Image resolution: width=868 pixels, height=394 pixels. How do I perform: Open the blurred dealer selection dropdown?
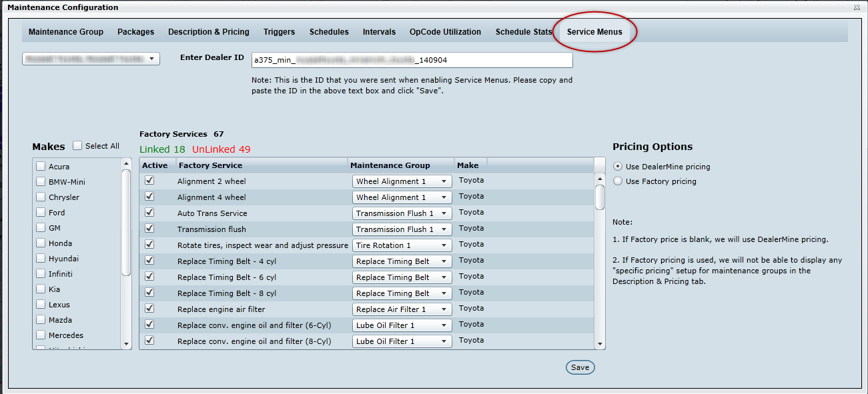point(91,59)
